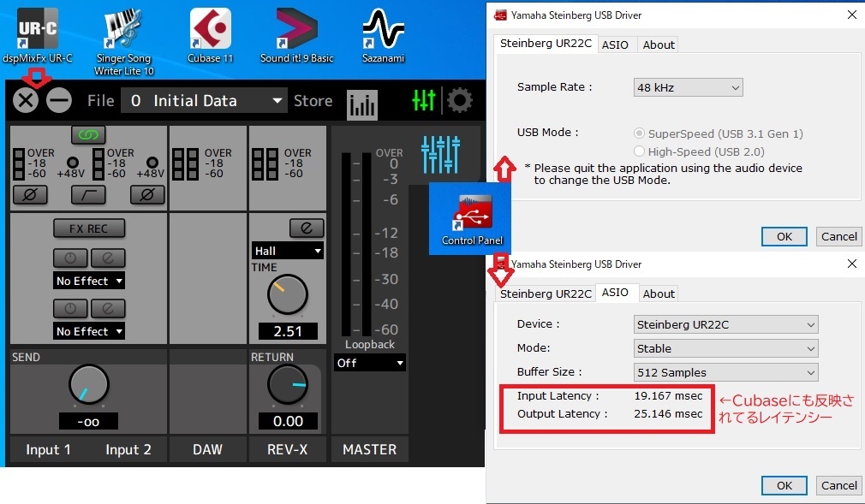Viewport: 865px width, 504px height.
Task: Launch the Cubase 11 desktop icon
Action: tap(210, 36)
